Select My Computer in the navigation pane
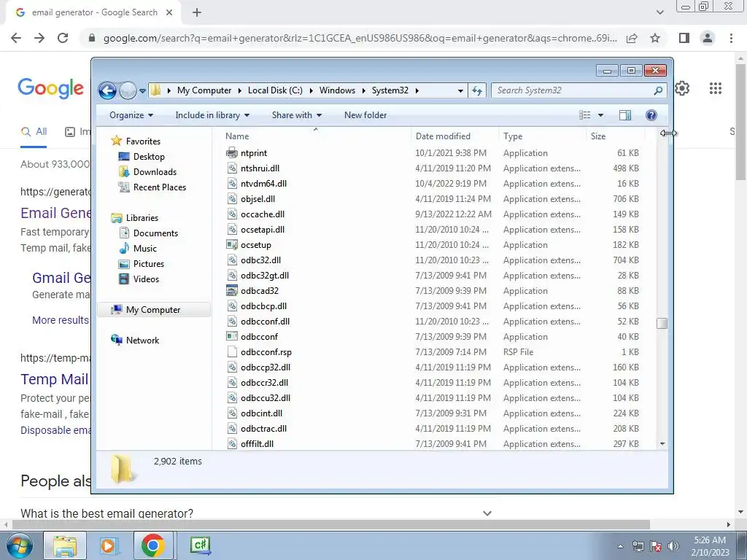The image size is (747, 560). (x=154, y=309)
